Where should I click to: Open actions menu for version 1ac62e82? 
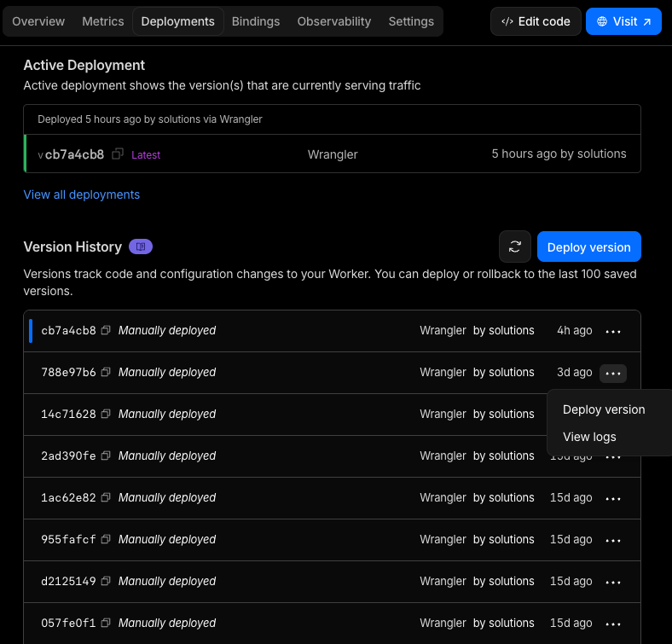coord(613,498)
